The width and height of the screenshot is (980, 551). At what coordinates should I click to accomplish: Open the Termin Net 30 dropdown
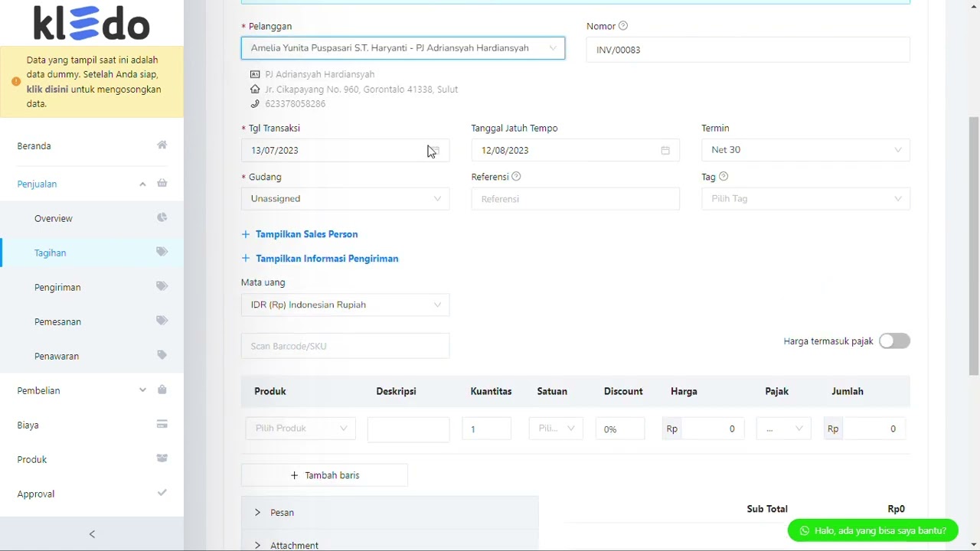pyautogui.click(x=805, y=150)
